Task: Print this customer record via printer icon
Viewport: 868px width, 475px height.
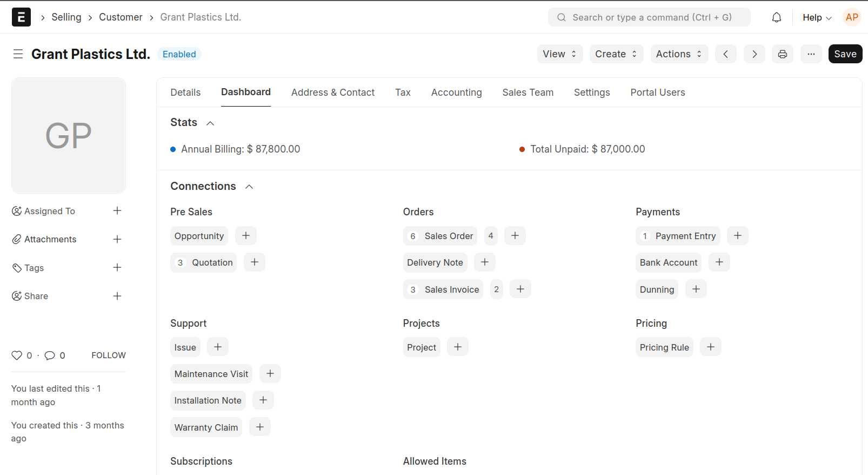Action: coord(782,54)
